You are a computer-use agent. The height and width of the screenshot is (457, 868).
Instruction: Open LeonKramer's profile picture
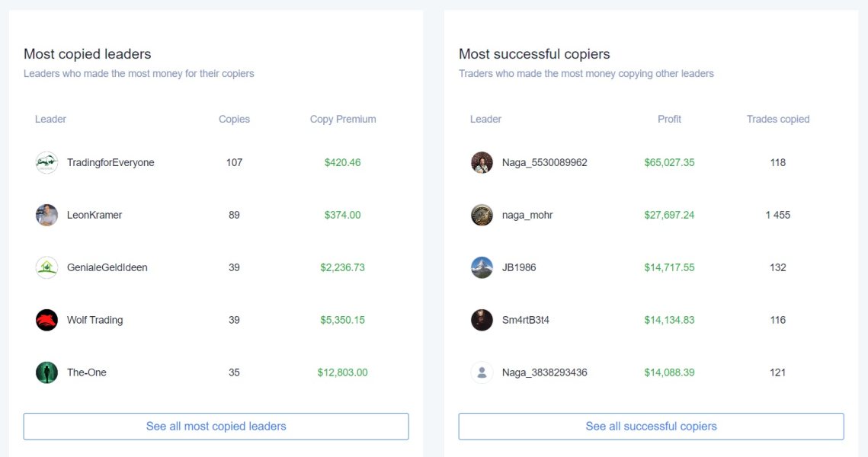point(46,215)
